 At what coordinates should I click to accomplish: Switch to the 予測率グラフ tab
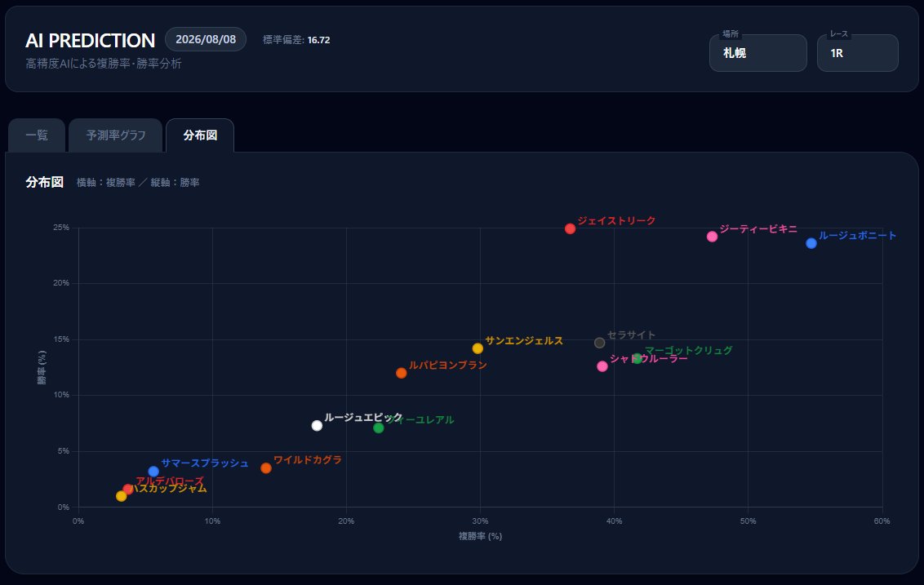click(x=116, y=135)
